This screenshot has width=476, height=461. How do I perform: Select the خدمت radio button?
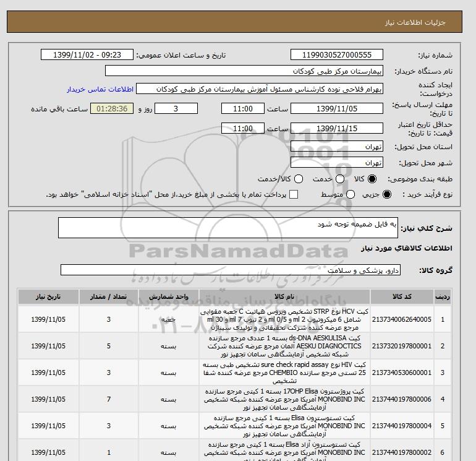(340, 179)
